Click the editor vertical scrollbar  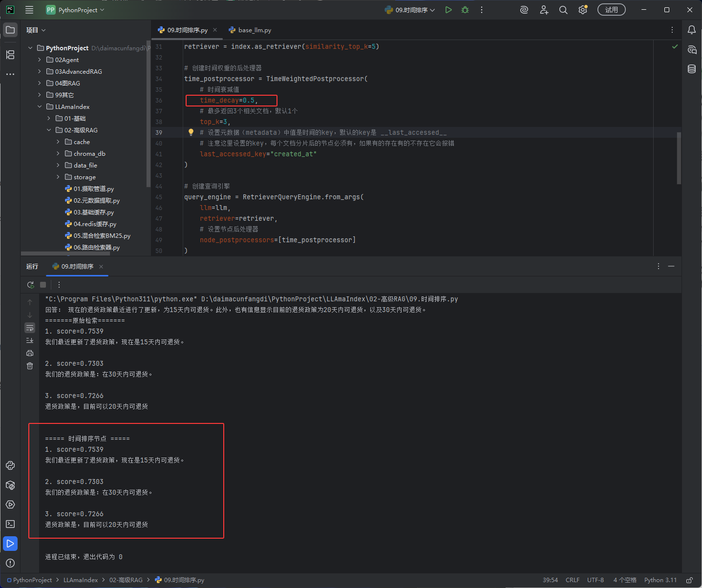pos(679,158)
